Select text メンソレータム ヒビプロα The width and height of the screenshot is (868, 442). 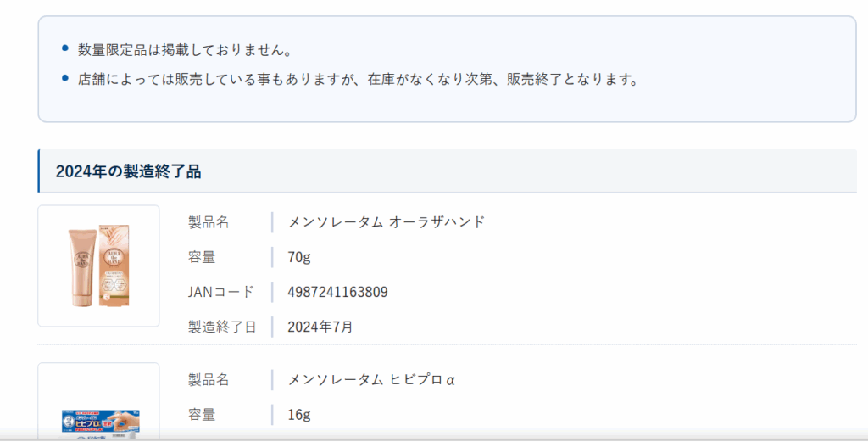[371, 380]
